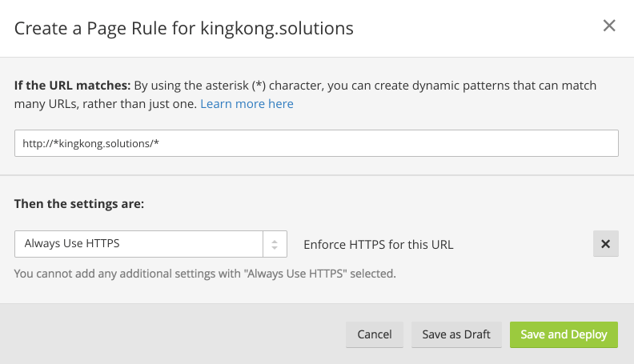Click the 'If the URL matches:' label
The width and height of the screenshot is (634, 364).
[x=72, y=84]
